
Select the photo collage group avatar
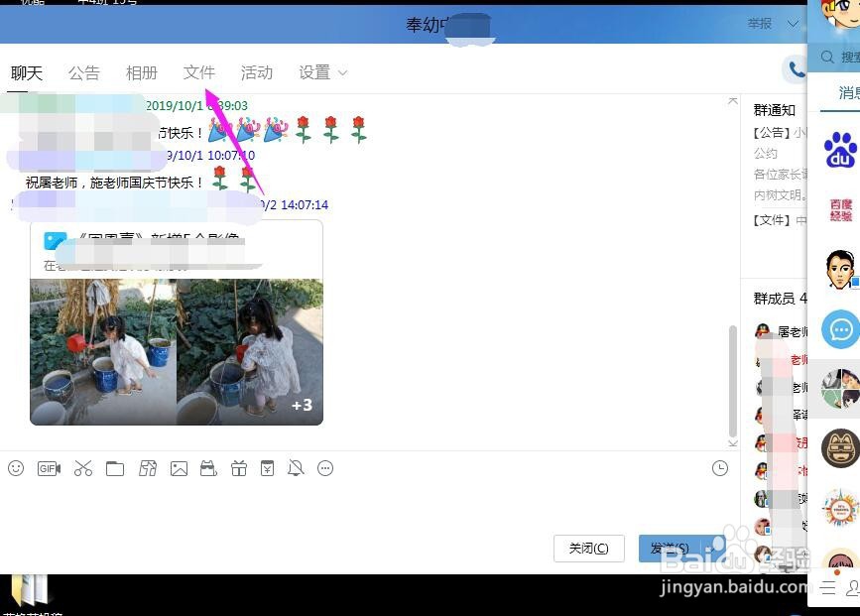pos(840,389)
